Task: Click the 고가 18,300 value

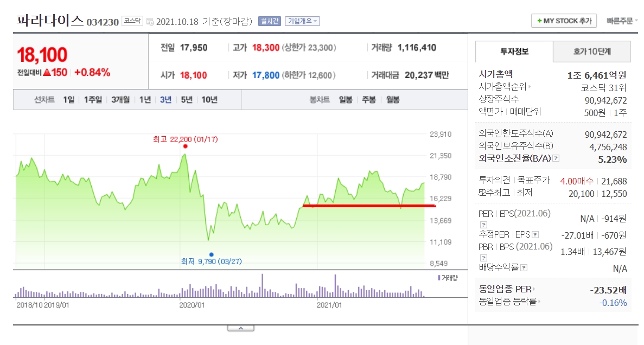Action: pyautogui.click(x=266, y=48)
